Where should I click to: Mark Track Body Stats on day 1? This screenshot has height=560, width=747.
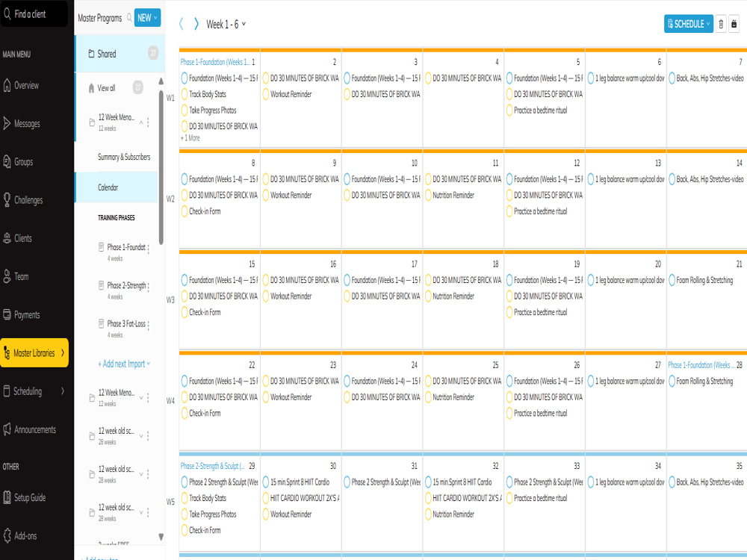pyautogui.click(x=185, y=94)
